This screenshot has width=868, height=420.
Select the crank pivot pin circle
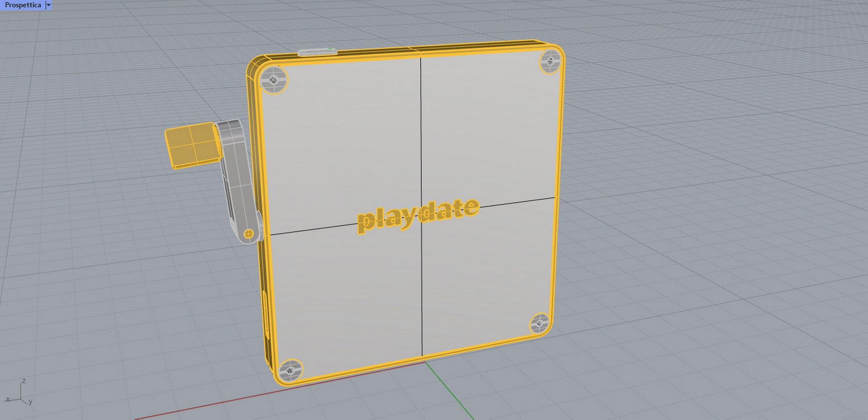[248, 234]
